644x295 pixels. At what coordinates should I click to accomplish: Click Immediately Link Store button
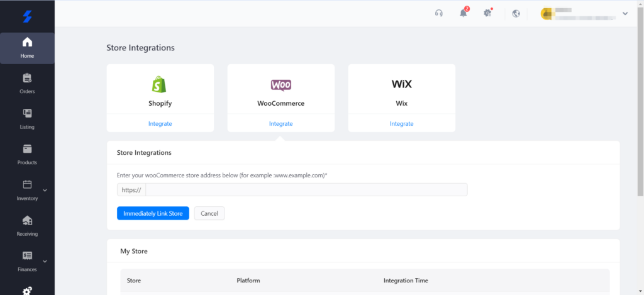coord(153,213)
